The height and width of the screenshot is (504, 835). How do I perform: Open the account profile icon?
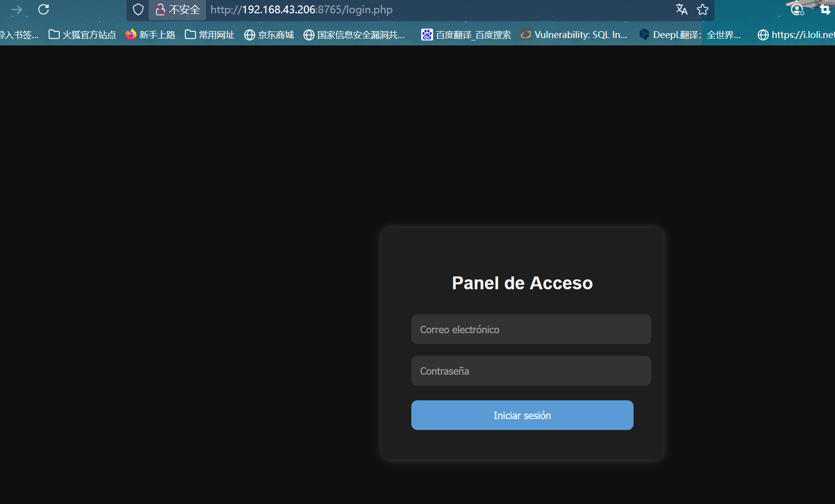797,9
